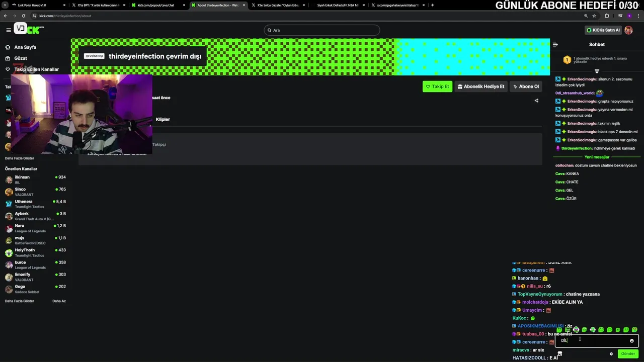Open recommended channel mujs
This screenshot has width=644, height=362.
click(35, 240)
